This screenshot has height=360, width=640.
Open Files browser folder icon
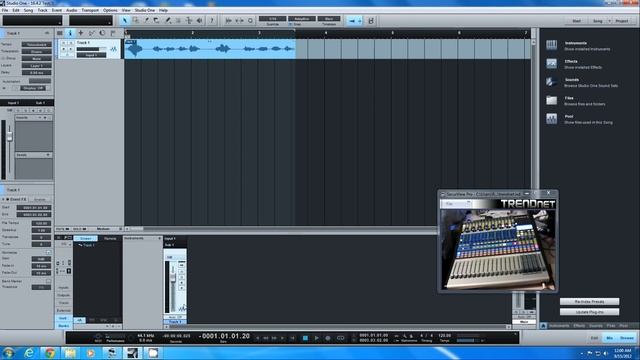click(x=551, y=100)
